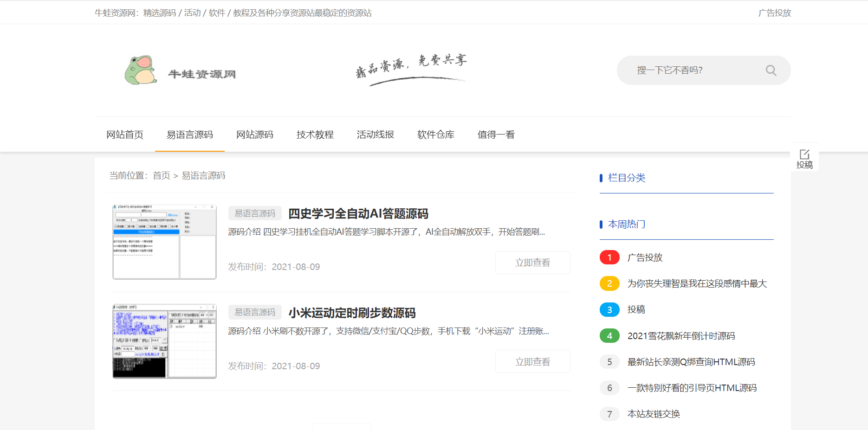
Task: Click 立即查看 for 小米运动定时刷步数源码
Action: [x=532, y=361]
